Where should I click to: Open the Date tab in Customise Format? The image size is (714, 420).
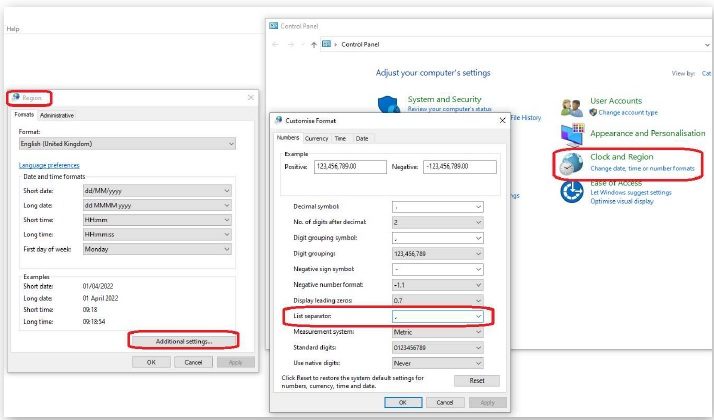point(362,138)
